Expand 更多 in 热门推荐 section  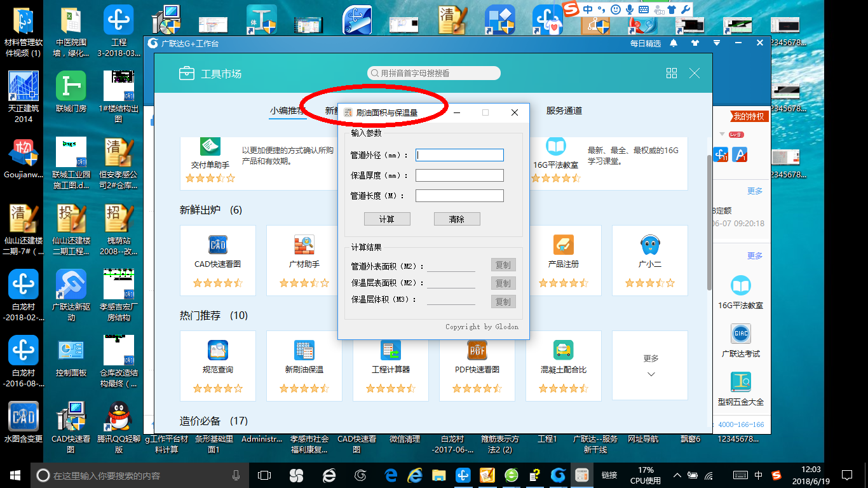coord(650,365)
